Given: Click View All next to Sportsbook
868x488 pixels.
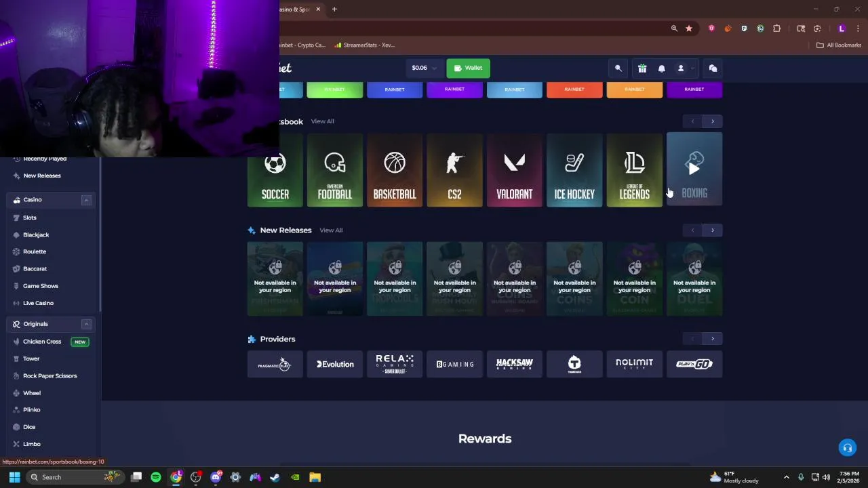Looking at the screenshot, I should [x=322, y=121].
